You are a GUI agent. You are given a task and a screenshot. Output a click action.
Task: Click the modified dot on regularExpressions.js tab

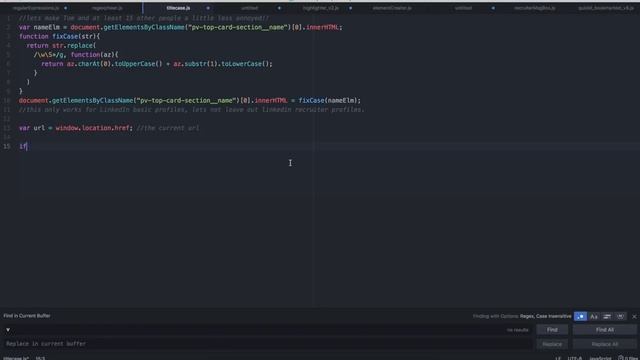coord(65,8)
